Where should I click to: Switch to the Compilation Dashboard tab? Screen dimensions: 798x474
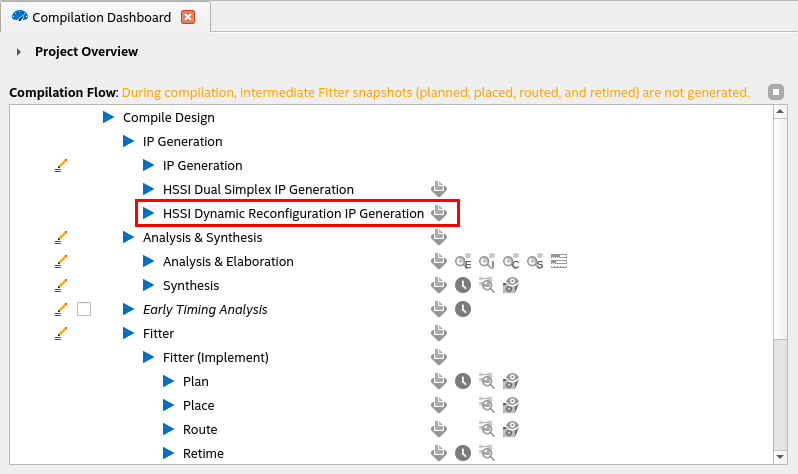[x=94, y=17]
